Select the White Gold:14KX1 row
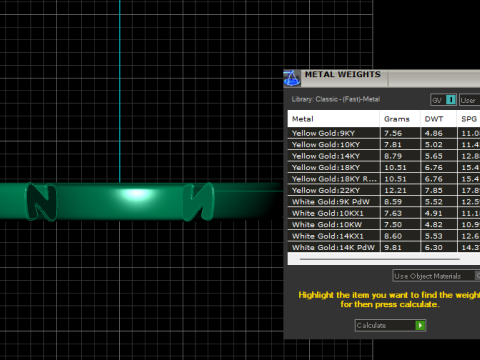The image size is (480, 360). tap(384, 236)
